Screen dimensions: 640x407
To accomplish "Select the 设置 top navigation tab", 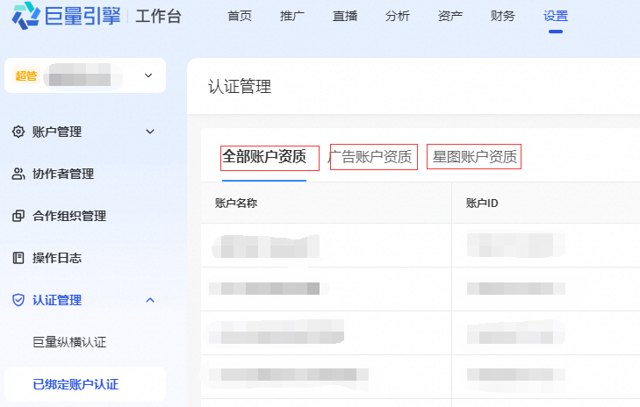I will coord(556,16).
